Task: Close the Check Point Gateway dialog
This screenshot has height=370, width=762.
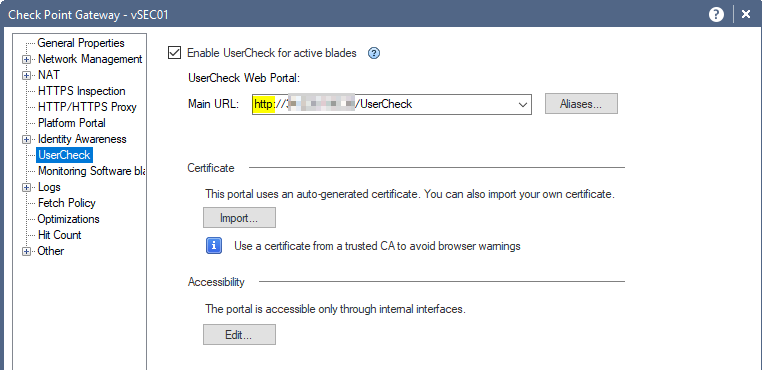Action: point(746,15)
